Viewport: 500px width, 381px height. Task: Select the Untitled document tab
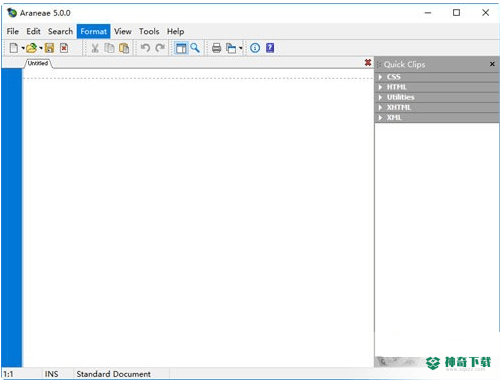coord(38,63)
